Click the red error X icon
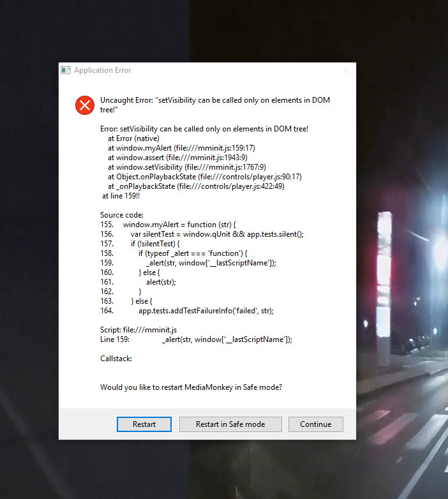The image size is (448, 499). click(84, 105)
